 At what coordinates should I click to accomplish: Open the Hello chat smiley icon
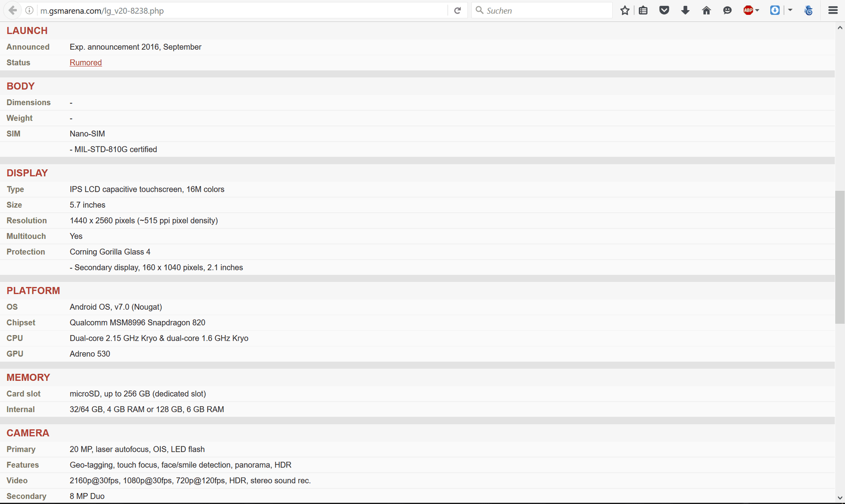tap(727, 10)
